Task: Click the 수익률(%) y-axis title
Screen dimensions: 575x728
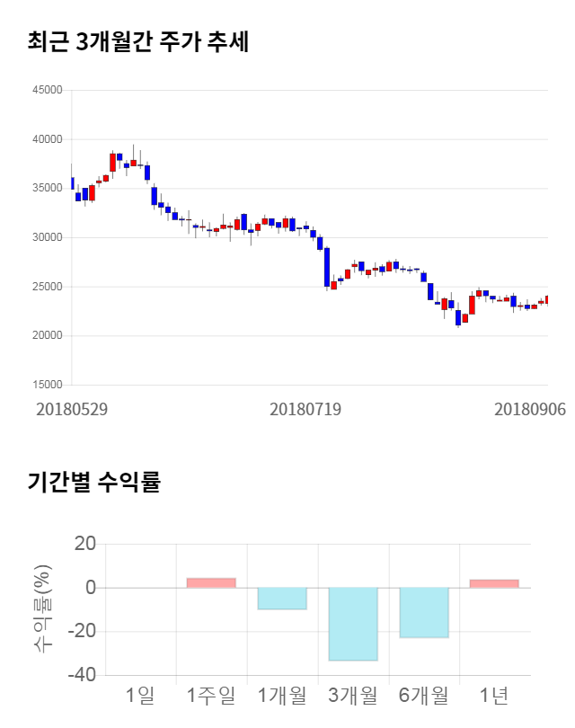Action: [x=42, y=608]
